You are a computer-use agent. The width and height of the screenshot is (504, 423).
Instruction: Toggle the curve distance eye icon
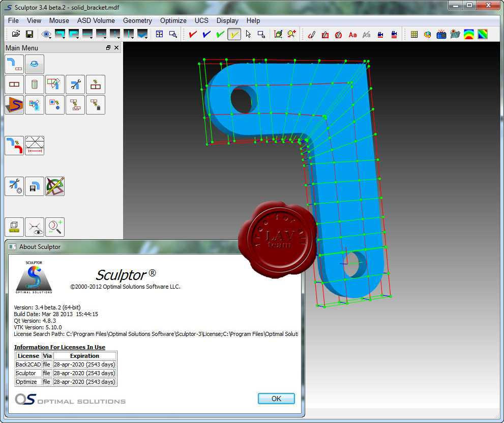(x=35, y=227)
